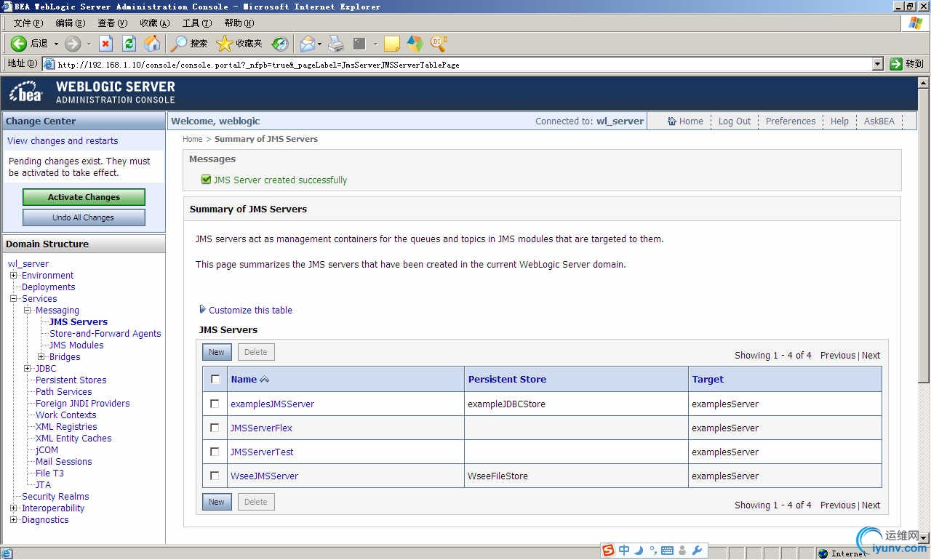Click the gray Edit page toolbar icon
The image size is (931, 560).
[x=359, y=44]
